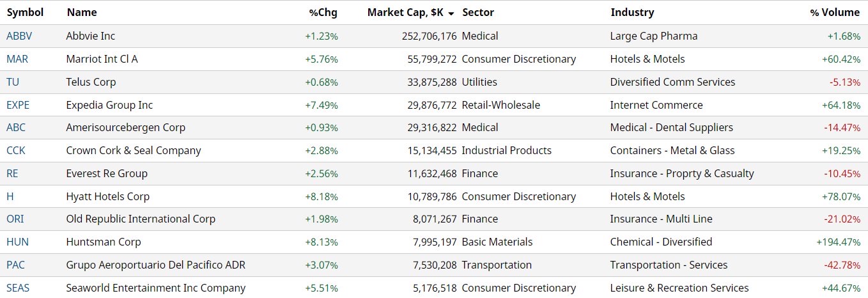Click the Market Cap sort arrow
The width and height of the screenshot is (868, 298).
(451, 13)
